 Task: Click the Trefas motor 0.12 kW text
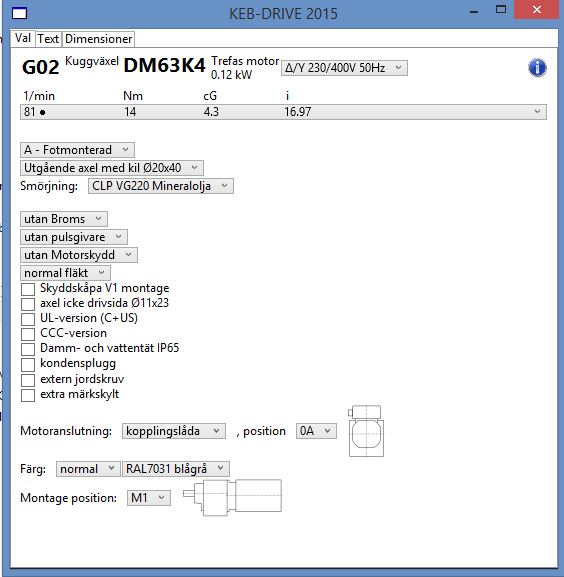(245, 68)
